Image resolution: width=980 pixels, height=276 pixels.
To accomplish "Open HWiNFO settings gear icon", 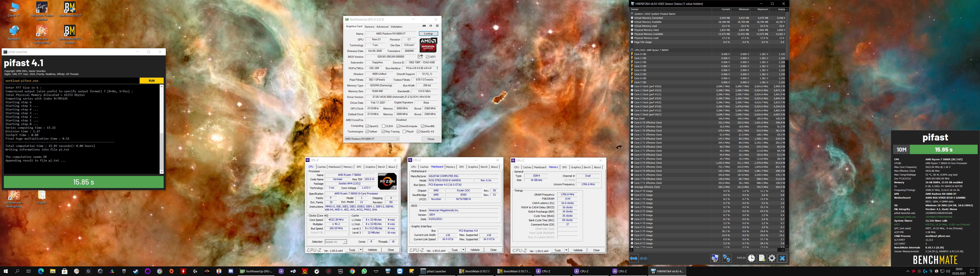I will pos(772,258).
